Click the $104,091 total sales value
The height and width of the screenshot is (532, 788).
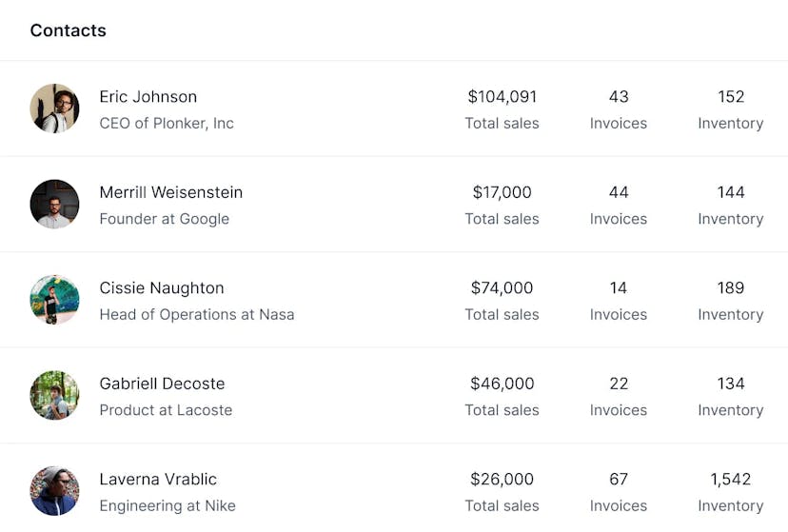click(502, 97)
